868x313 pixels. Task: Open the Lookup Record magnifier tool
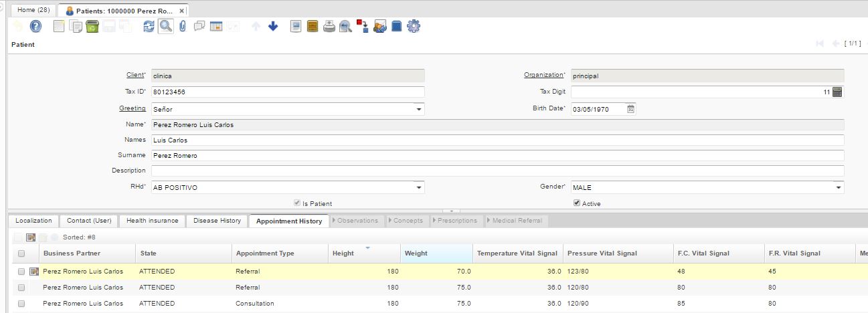[x=165, y=27]
